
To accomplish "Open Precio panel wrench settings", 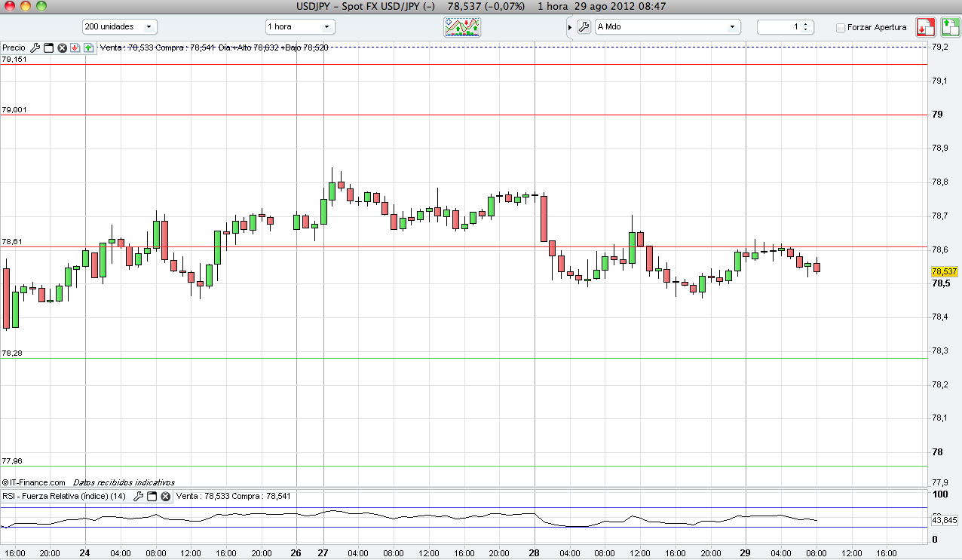I will [35, 47].
